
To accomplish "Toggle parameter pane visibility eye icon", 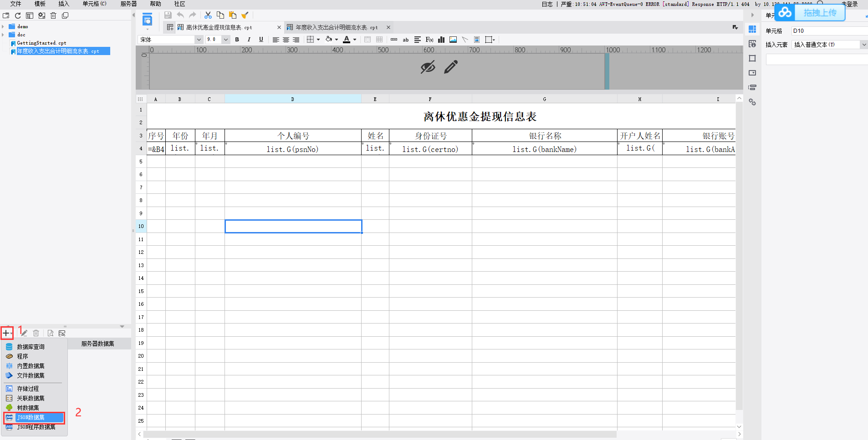I will [428, 67].
